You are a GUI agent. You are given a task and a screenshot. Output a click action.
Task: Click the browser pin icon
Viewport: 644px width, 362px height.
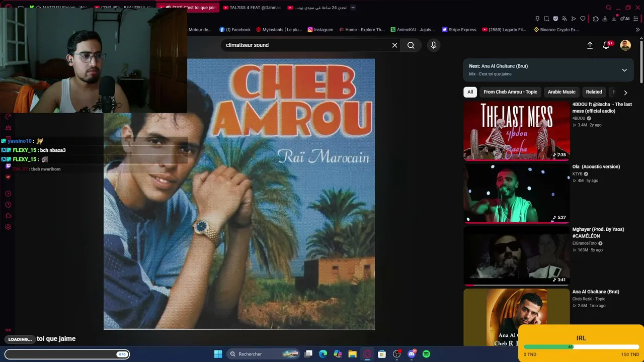coord(537,19)
